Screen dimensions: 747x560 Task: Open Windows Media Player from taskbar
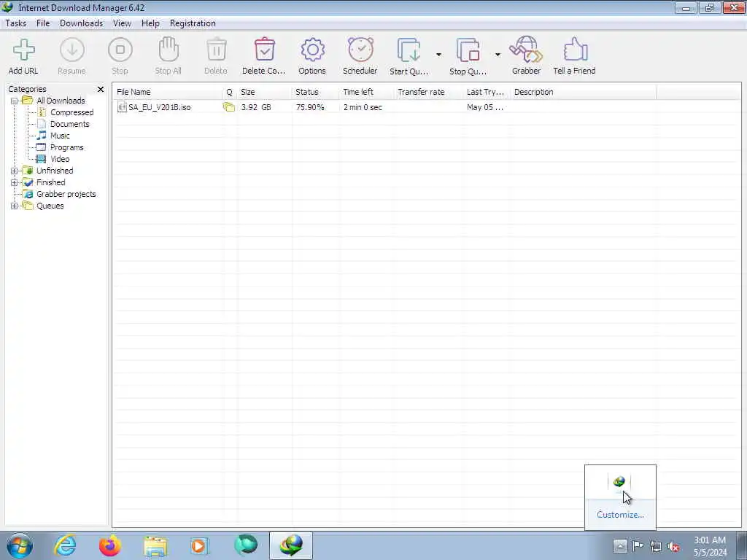point(200,545)
